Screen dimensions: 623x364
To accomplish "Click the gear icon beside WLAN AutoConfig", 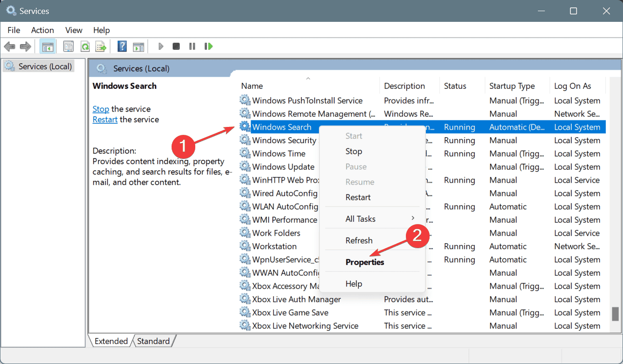I will click(245, 206).
